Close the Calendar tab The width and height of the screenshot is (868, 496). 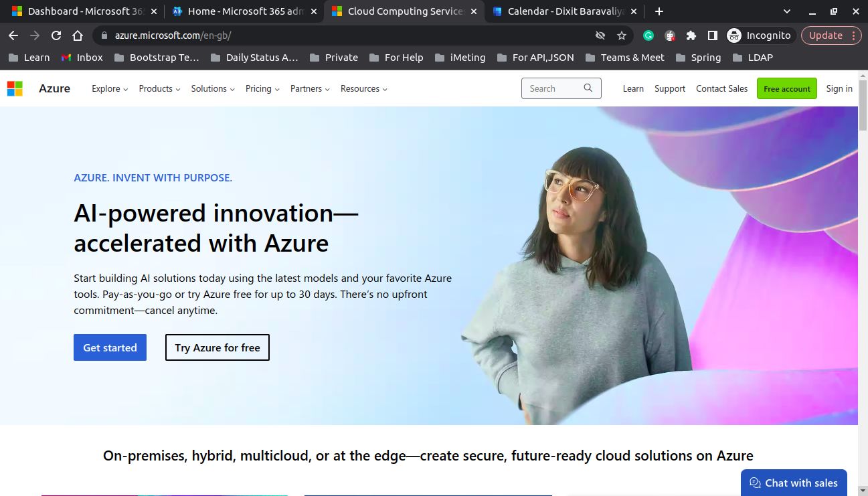pos(634,11)
